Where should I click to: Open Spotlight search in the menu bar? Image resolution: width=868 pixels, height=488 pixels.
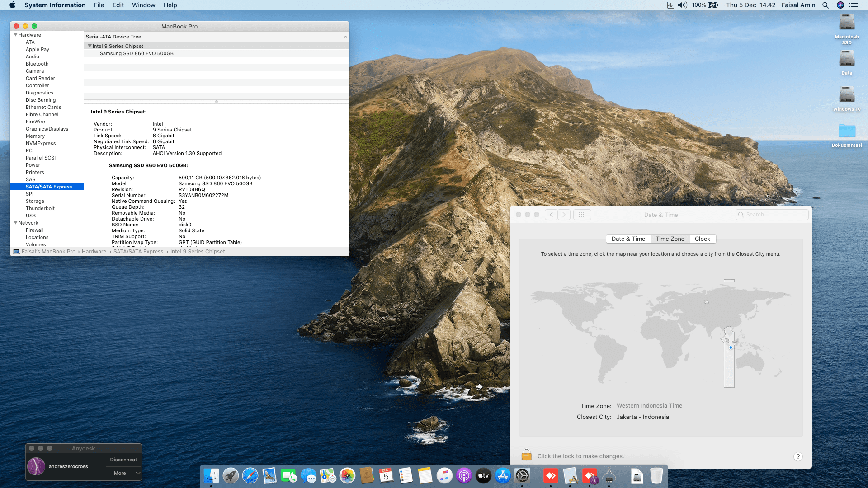point(826,5)
